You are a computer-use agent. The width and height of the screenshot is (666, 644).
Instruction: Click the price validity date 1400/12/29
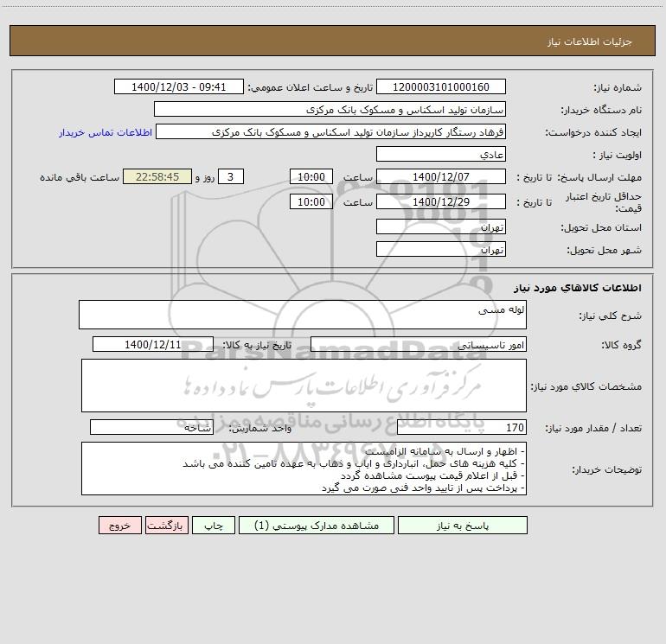441,201
